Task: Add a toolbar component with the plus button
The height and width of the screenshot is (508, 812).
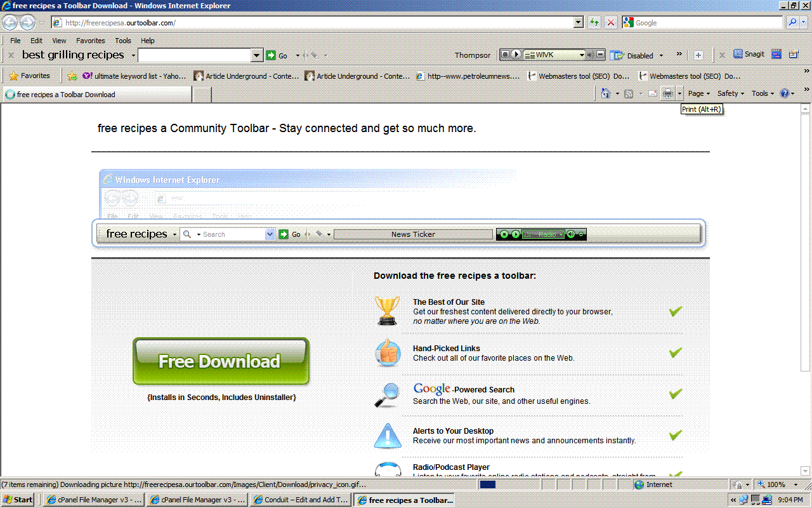Action: (698, 55)
